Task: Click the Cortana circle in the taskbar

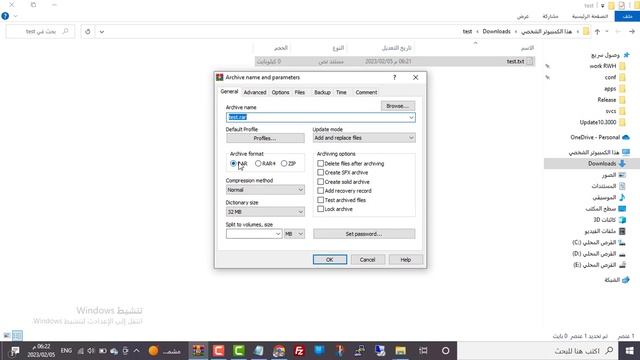Action: coord(446,351)
